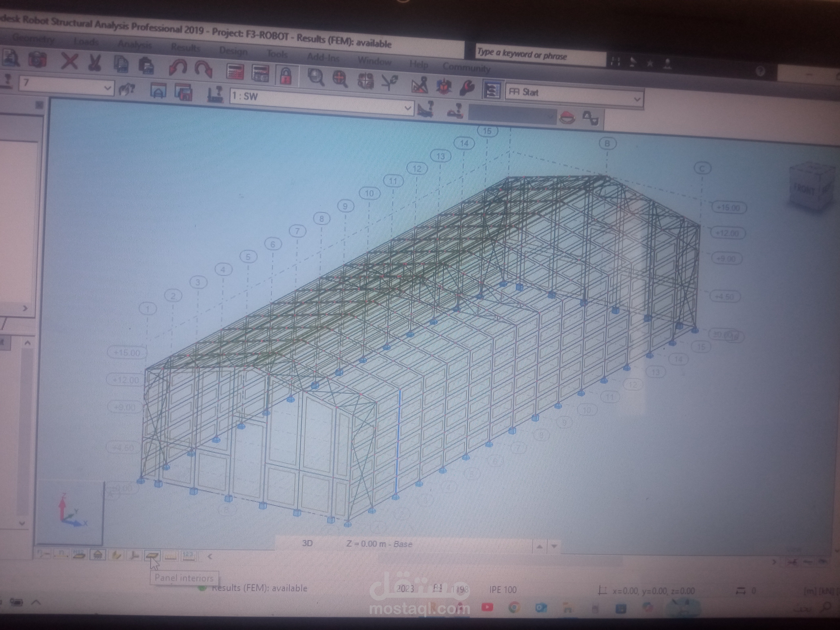Click the waveform diagram icon
The height and width of the screenshot is (630, 840).
[x=591, y=118]
